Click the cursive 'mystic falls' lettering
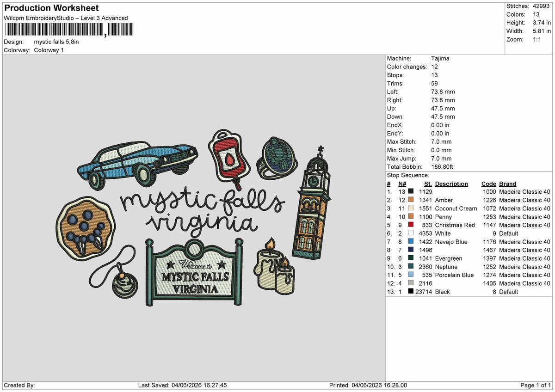The height and width of the screenshot is (392, 555). (202, 202)
